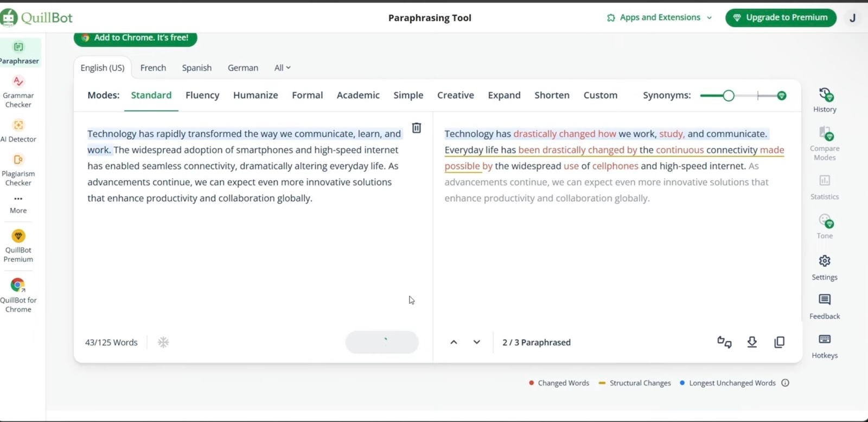Open the Plagiarism Checker tool
The width and height of the screenshot is (868, 422).
coord(18,170)
